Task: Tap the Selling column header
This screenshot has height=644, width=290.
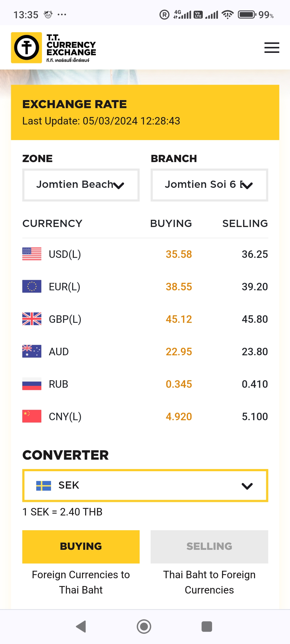Action: pyautogui.click(x=245, y=224)
